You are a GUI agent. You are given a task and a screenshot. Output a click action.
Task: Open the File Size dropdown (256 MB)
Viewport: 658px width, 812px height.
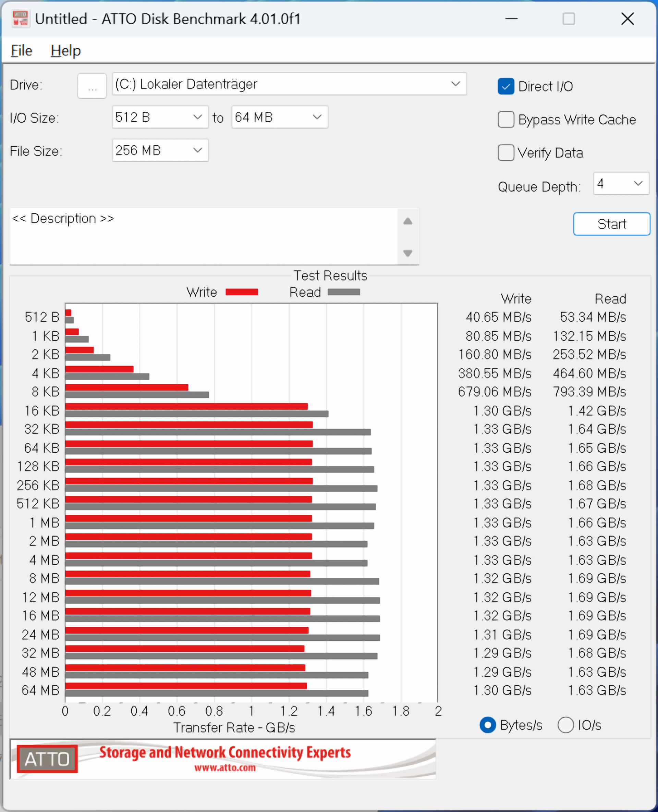click(x=160, y=150)
